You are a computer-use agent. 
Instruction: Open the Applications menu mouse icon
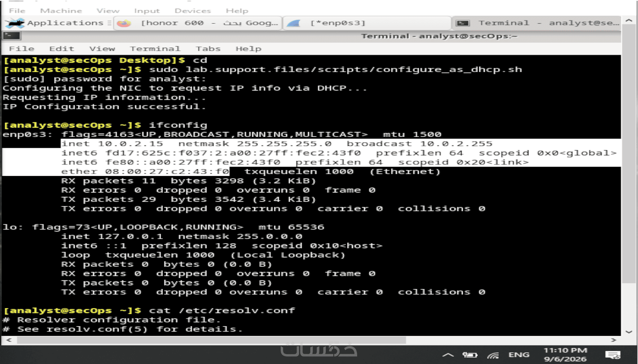pyautogui.click(x=15, y=23)
